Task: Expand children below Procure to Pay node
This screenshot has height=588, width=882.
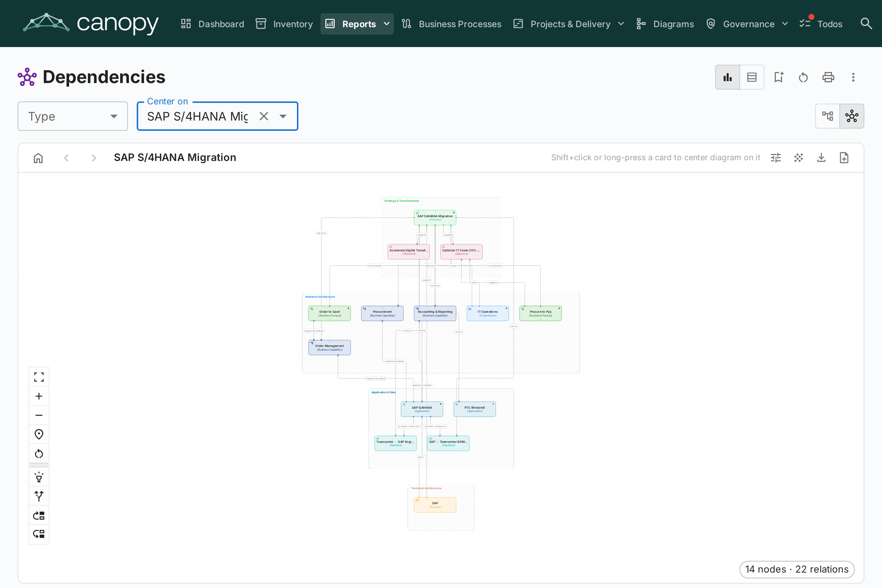Action: click(540, 319)
